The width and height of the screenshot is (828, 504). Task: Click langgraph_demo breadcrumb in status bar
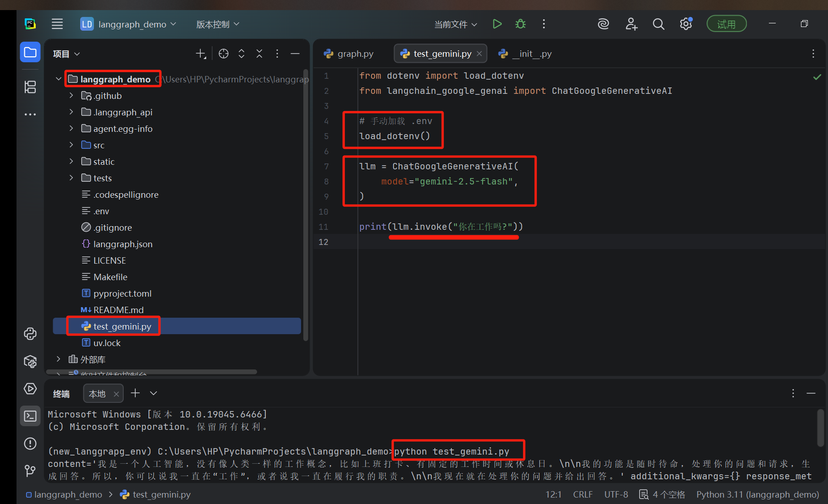(x=64, y=494)
